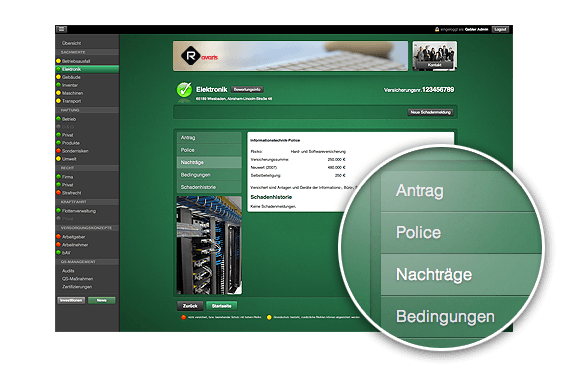Open Transport under Sachwerte

pyautogui.click(x=71, y=101)
